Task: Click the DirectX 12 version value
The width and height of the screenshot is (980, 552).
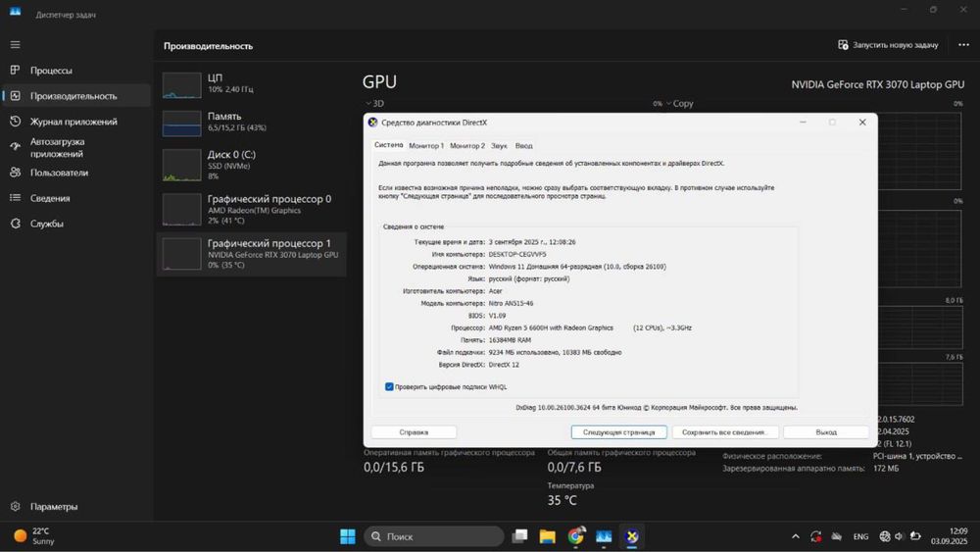Action: 504,365
